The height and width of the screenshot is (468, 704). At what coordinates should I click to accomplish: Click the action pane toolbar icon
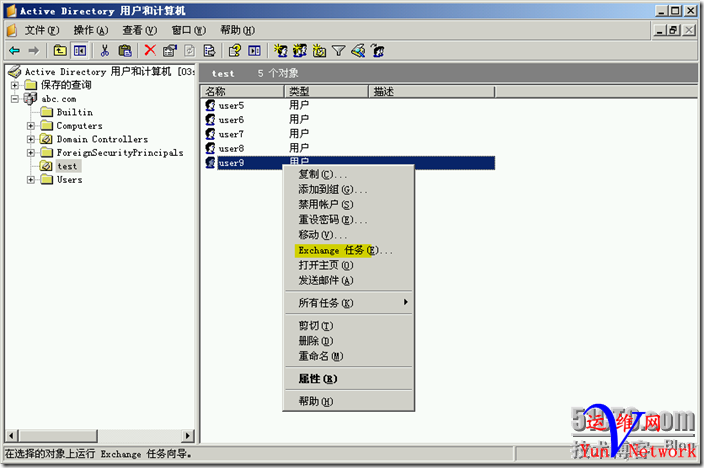coord(255,51)
